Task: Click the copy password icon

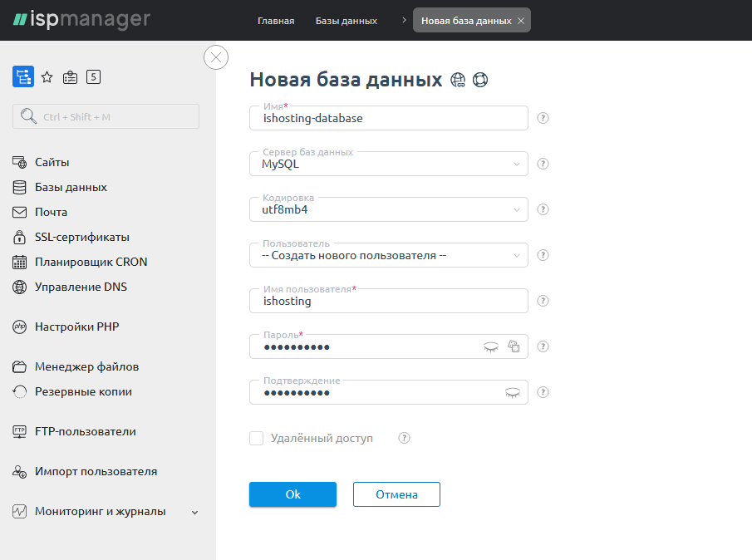Action: click(x=514, y=346)
